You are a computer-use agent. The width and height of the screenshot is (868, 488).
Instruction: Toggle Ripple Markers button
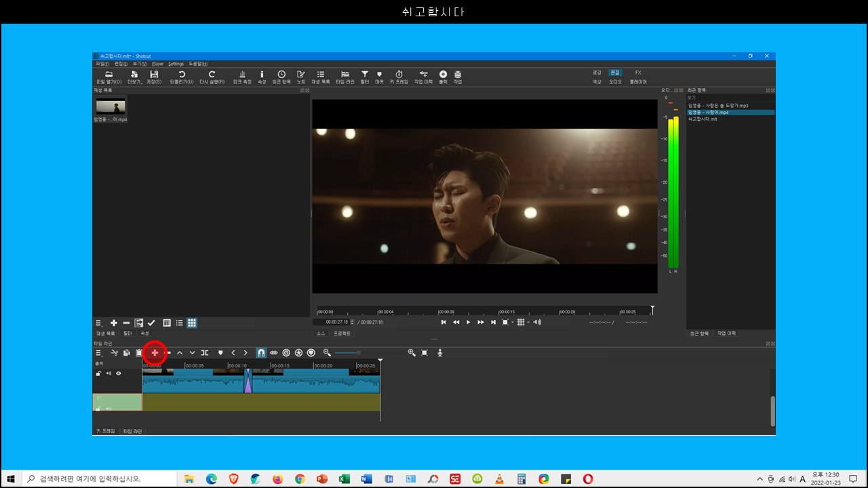click(x=311, y=352)
